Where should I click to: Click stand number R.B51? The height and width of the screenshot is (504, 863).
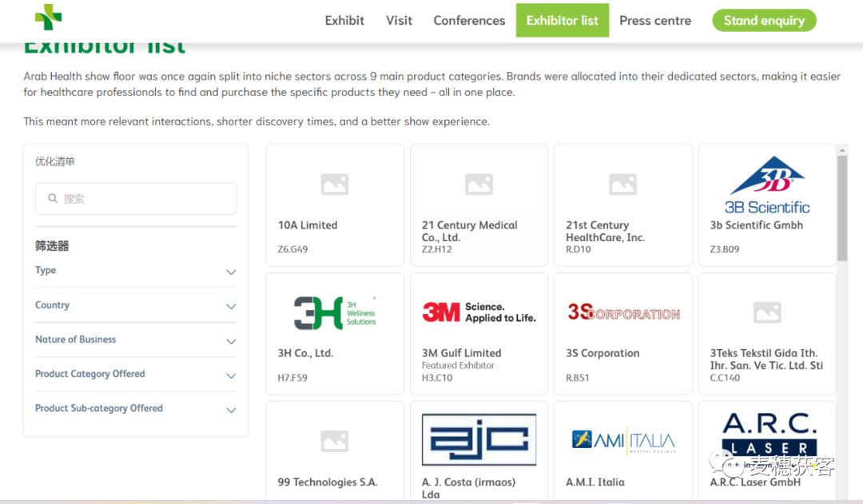pos(578,378)
